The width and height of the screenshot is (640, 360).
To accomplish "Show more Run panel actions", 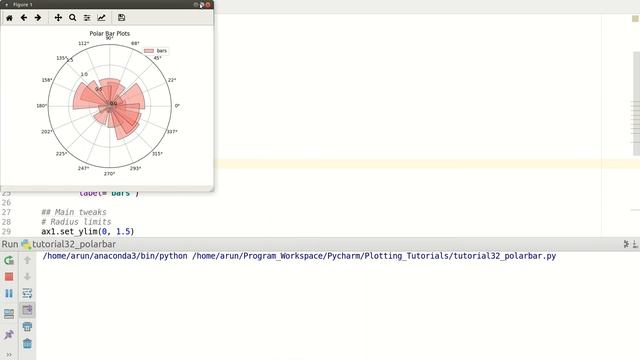I will 9,355.
